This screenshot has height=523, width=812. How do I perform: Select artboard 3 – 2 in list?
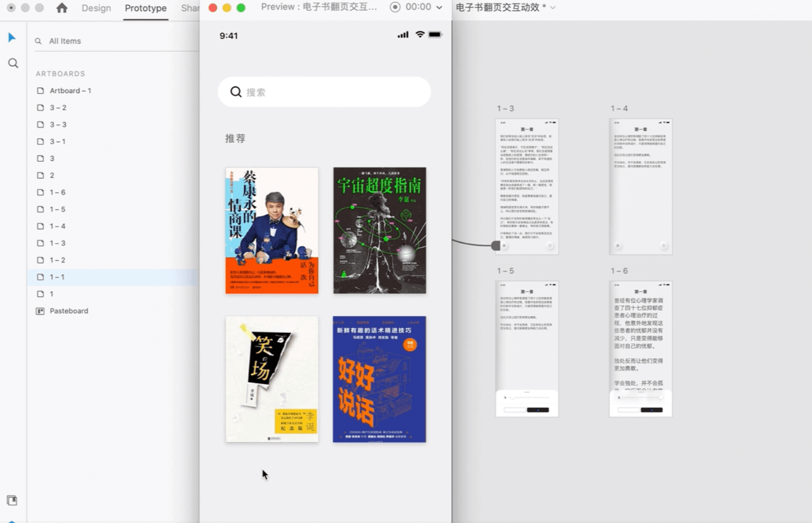point(113,108)
